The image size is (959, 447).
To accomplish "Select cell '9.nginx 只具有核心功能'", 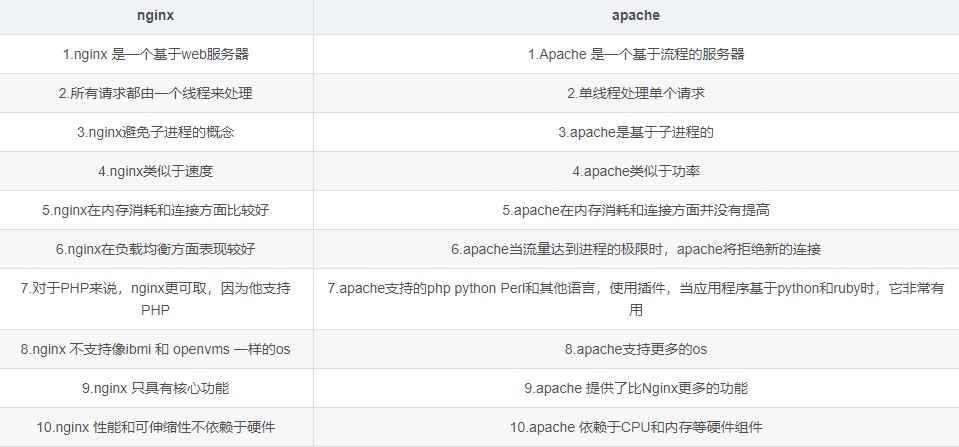I will (156, 388).
